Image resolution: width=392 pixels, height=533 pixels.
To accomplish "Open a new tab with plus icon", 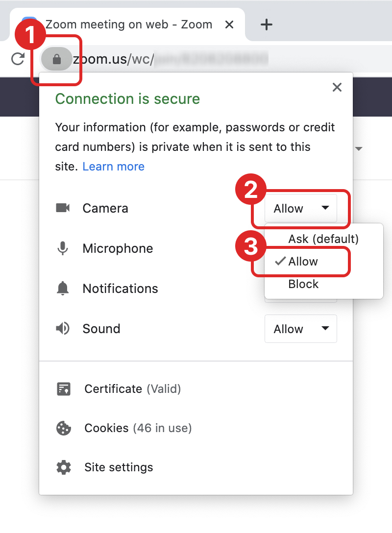I will click(266, 24).
